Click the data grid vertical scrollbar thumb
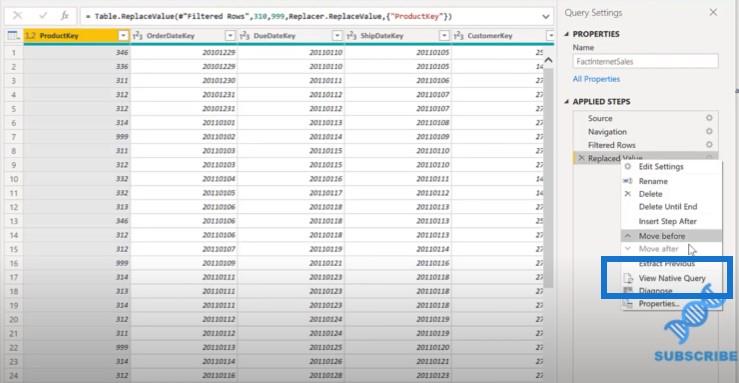The height and width of the screenshot is (383, 739). tap(548, 177)
